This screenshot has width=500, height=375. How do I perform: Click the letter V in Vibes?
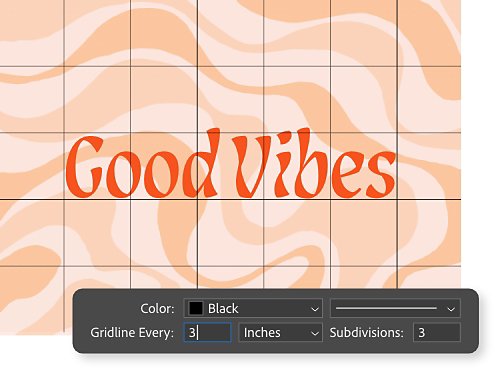(x=252, y=166)
